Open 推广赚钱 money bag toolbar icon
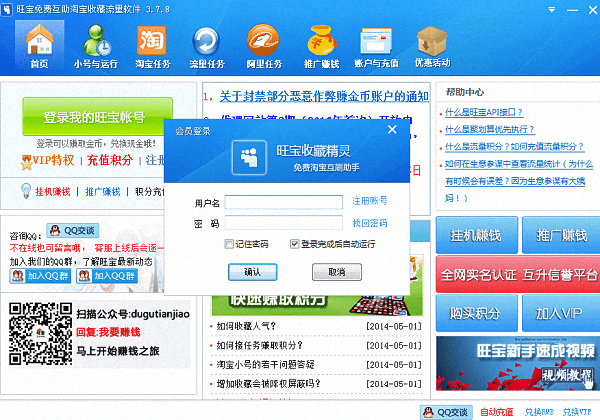 [x=321, y=46]
